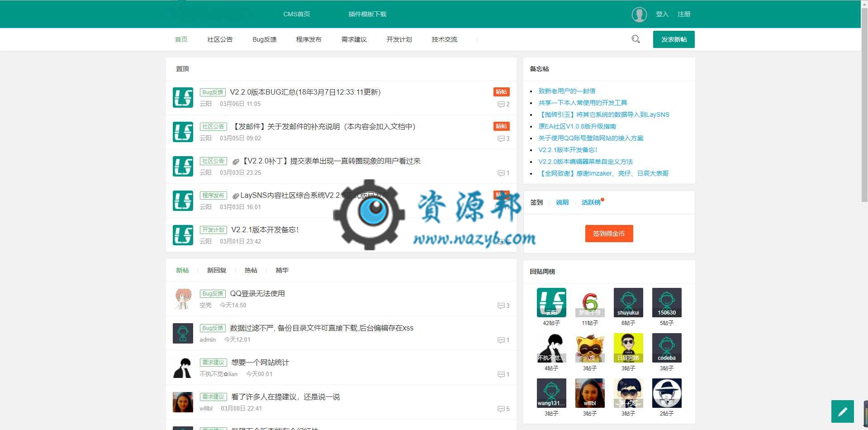Viewport: 868px width, 430px height.
Task: Open comment count of 数据过滤不严 post
Action: coord(503,340)
